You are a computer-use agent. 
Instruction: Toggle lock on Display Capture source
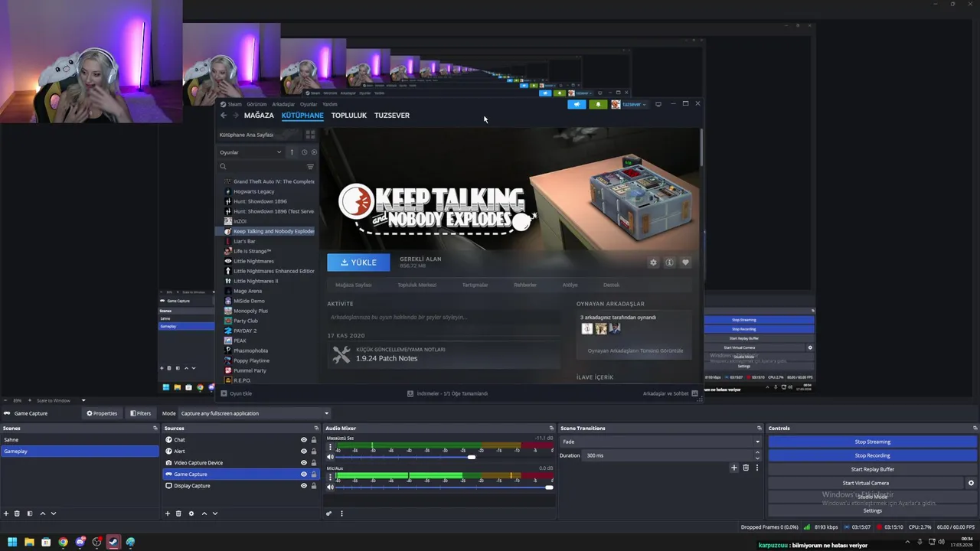click(314, 486)
